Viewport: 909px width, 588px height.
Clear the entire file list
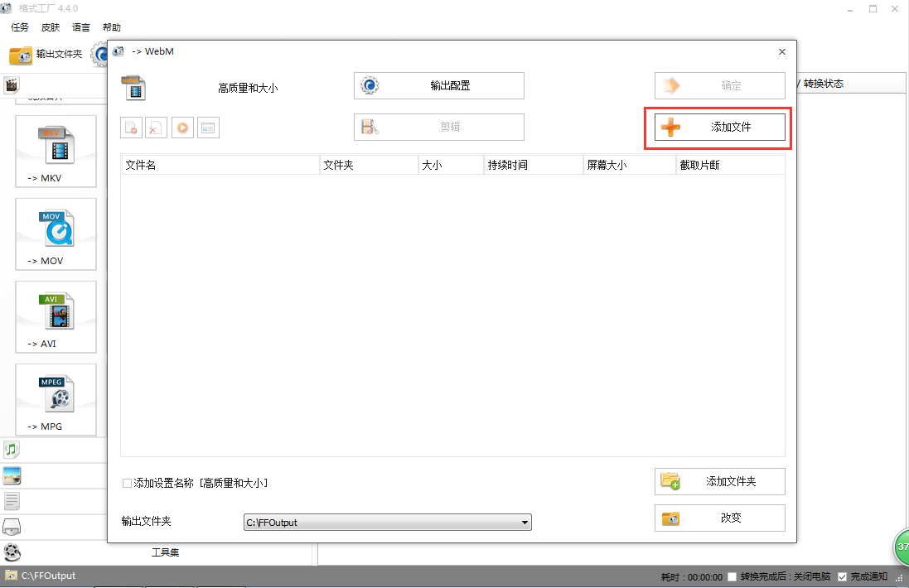point(156,127)
